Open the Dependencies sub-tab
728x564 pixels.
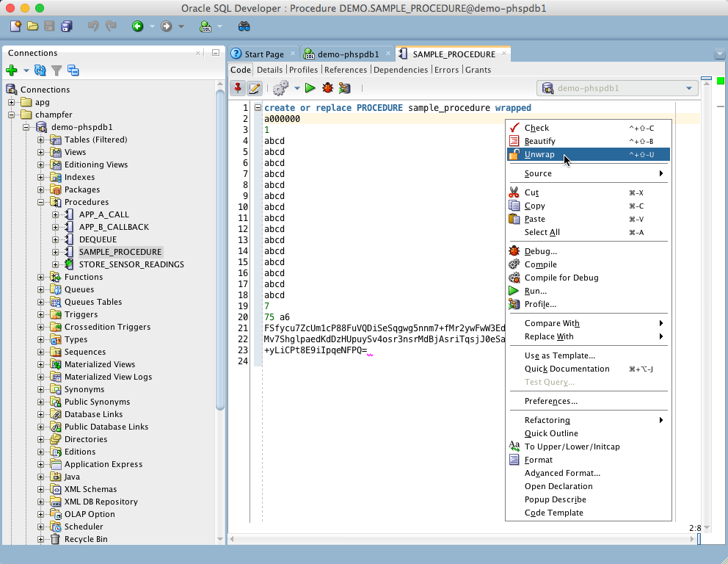pyautogui.click(x=400, y=70)
